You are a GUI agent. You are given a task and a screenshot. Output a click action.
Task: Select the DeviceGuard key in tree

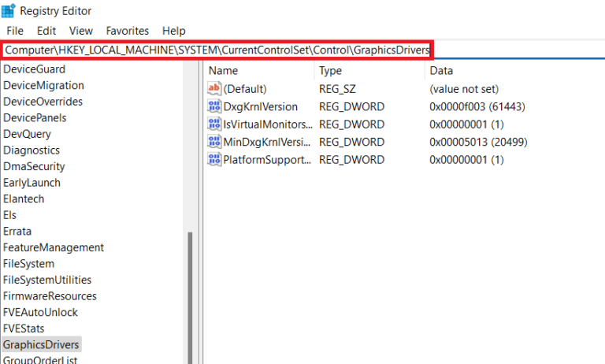(35, 69)
